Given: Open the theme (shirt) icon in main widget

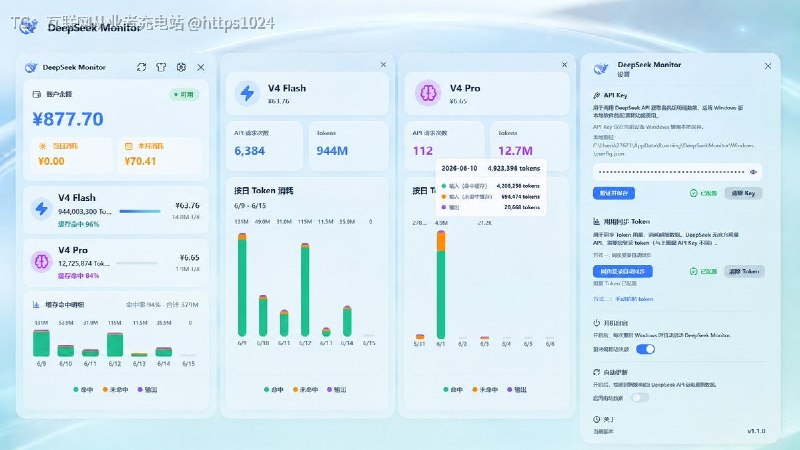Looking at the screenshot, I should click(161, 67).
